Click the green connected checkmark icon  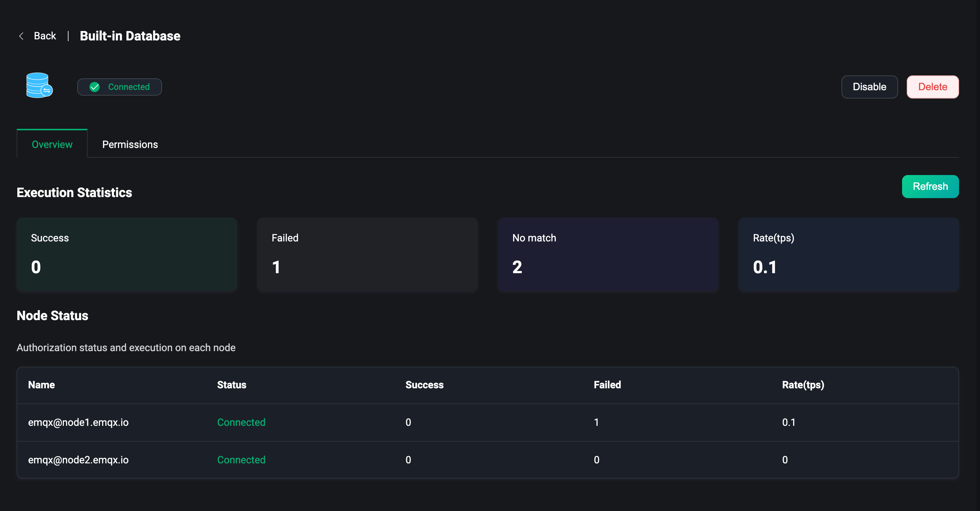(x=94, y=87)
